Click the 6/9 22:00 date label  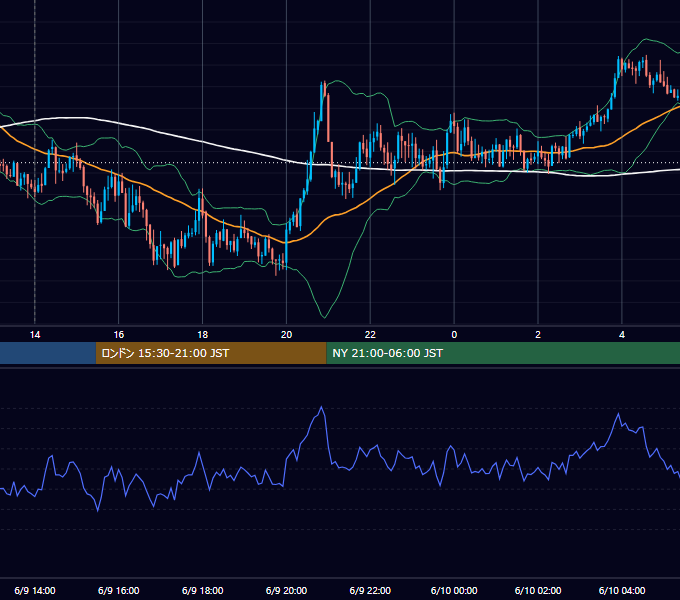[x=370, y=590]
